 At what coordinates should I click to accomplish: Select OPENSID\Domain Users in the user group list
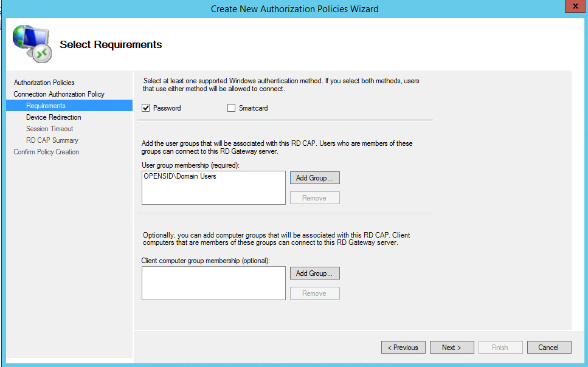click(180, 177)
